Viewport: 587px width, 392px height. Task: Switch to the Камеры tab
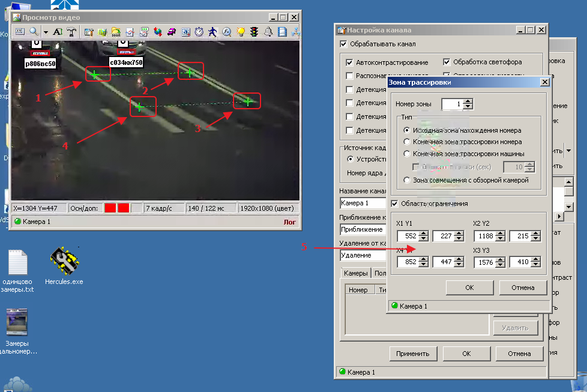(355, 273)
